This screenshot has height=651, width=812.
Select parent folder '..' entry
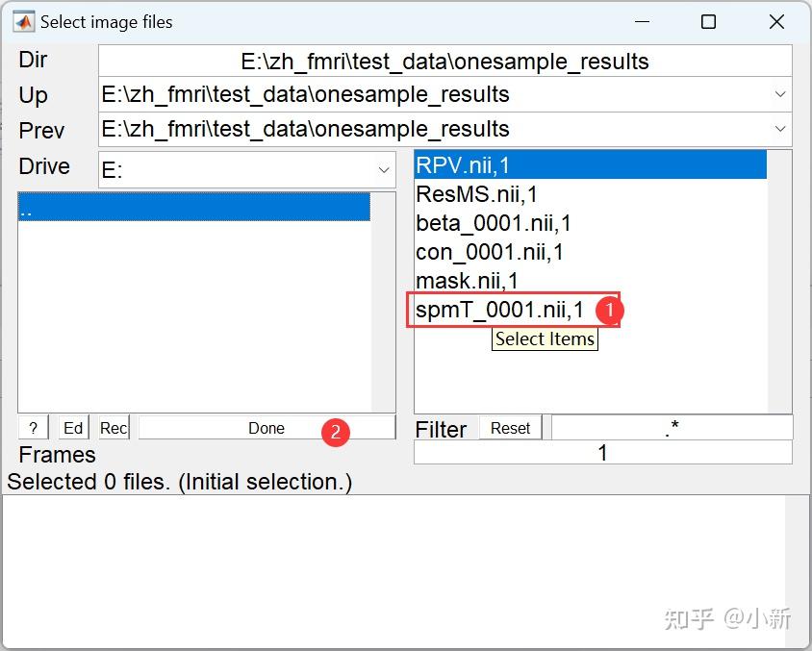pyautogui.click(x=192, y=208)
